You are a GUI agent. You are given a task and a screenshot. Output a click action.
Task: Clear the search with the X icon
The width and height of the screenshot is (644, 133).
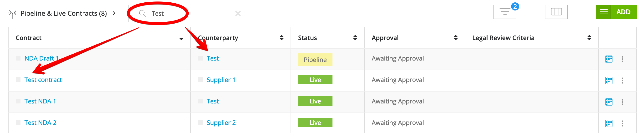coord(238,14)
